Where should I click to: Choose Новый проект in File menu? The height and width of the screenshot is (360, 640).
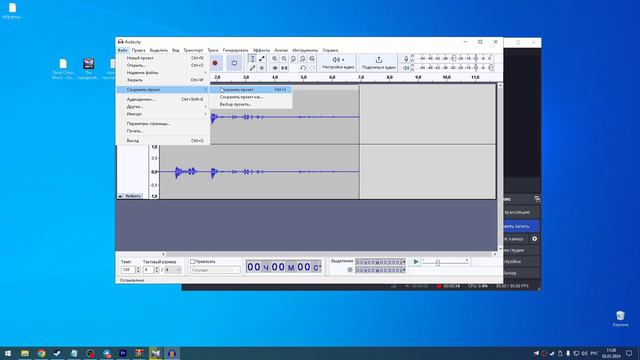point(163,58)
